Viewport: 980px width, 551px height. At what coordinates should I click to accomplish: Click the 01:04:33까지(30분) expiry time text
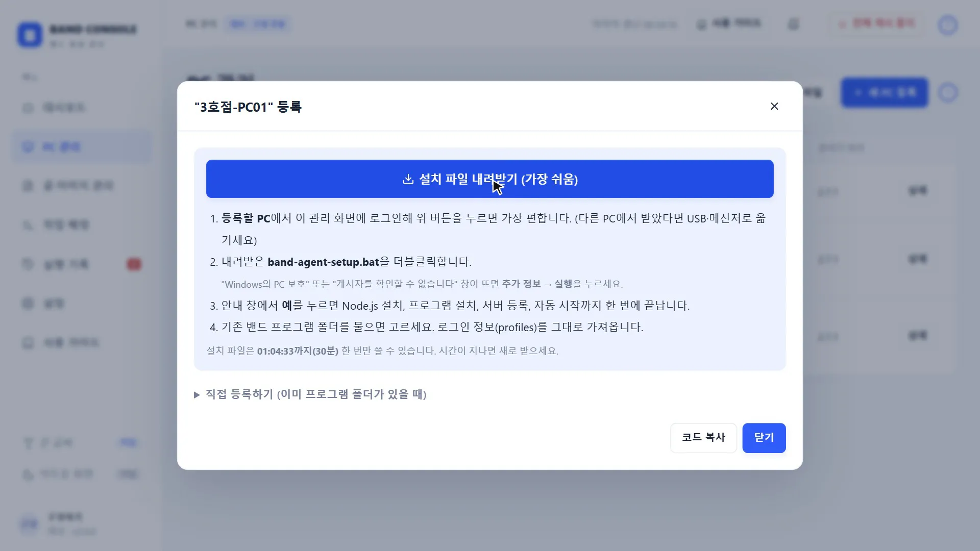click(298, 351)
